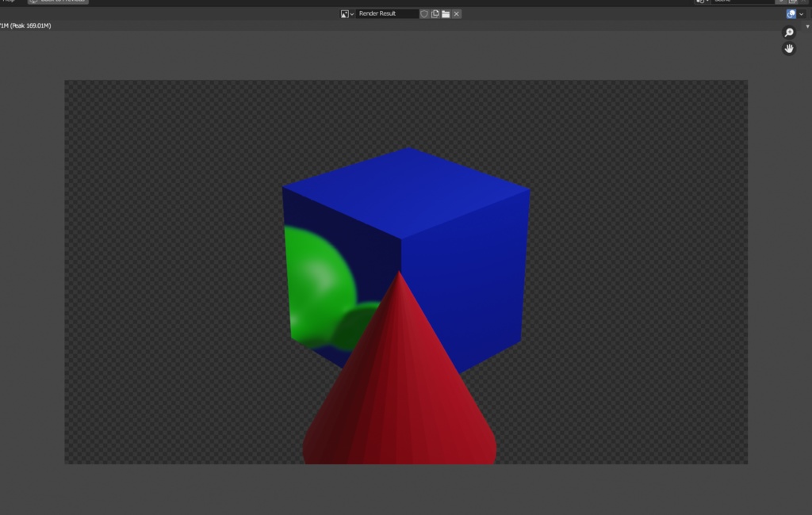Open the Help menu
The width and height of the screenshot is (812, 515).
pyautogui.click(x=8, y=2)
